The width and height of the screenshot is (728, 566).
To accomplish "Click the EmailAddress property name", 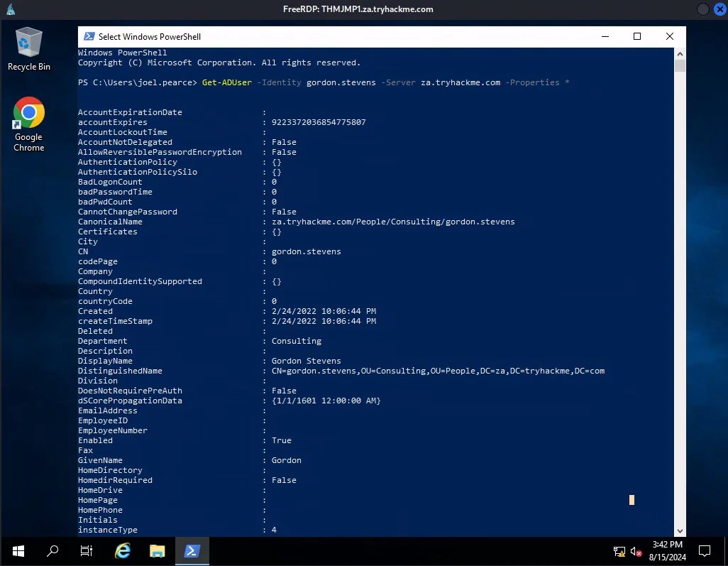I will tap(108, 410).
